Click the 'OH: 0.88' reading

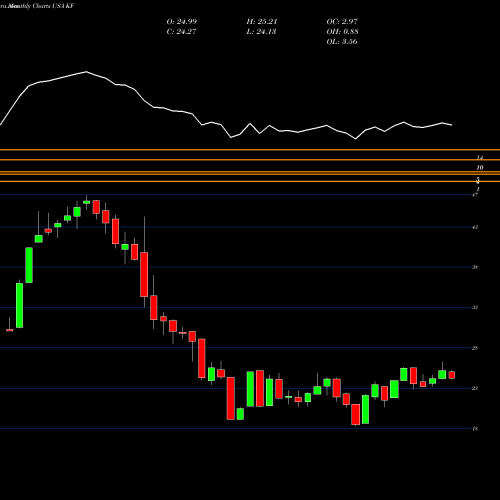pyautogui.click(x=342, y=32)
